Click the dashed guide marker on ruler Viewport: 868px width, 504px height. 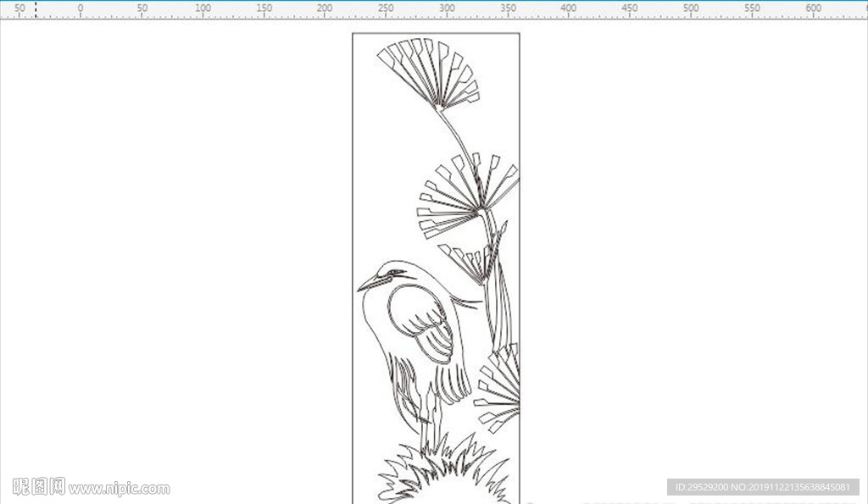click(x=36, y=9)
